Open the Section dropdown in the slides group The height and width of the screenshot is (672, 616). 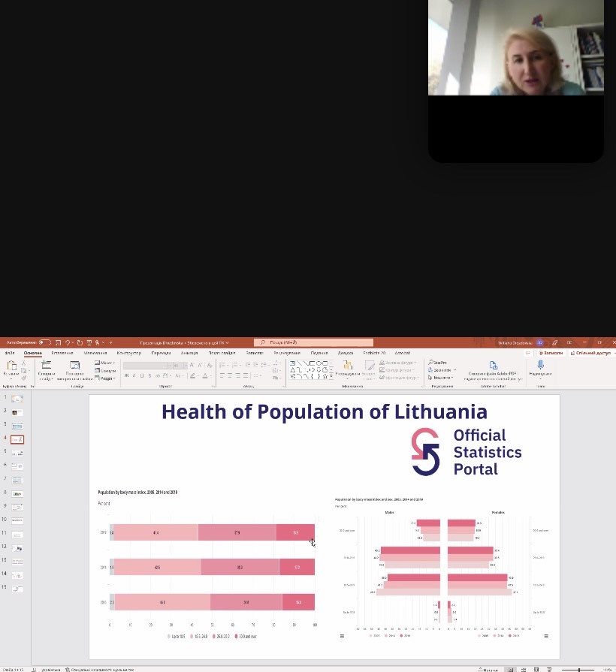pyautogui.click(x=106, y=378)
